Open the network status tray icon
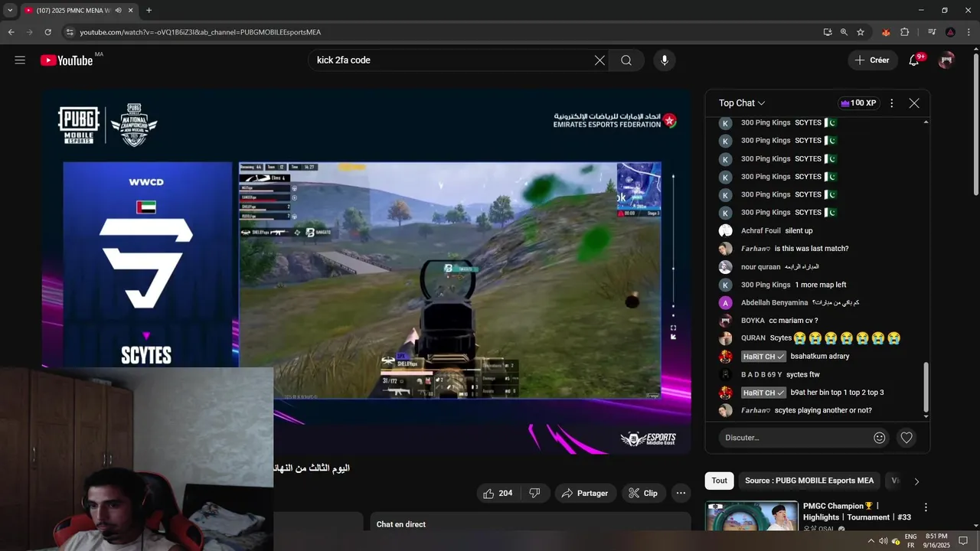The width and height of the screenshot is (980, 551). click(x=896, y=540)
